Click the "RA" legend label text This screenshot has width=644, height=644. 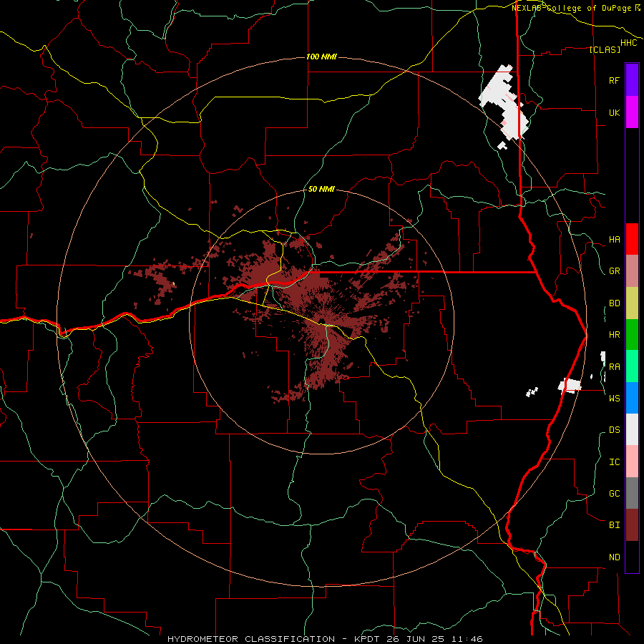[614, 366]
